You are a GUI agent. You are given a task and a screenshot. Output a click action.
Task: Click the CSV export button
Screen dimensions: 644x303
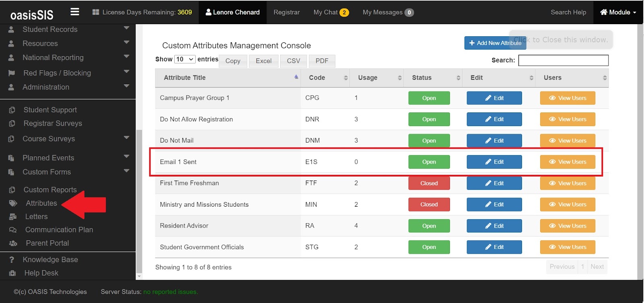point(293,61)
